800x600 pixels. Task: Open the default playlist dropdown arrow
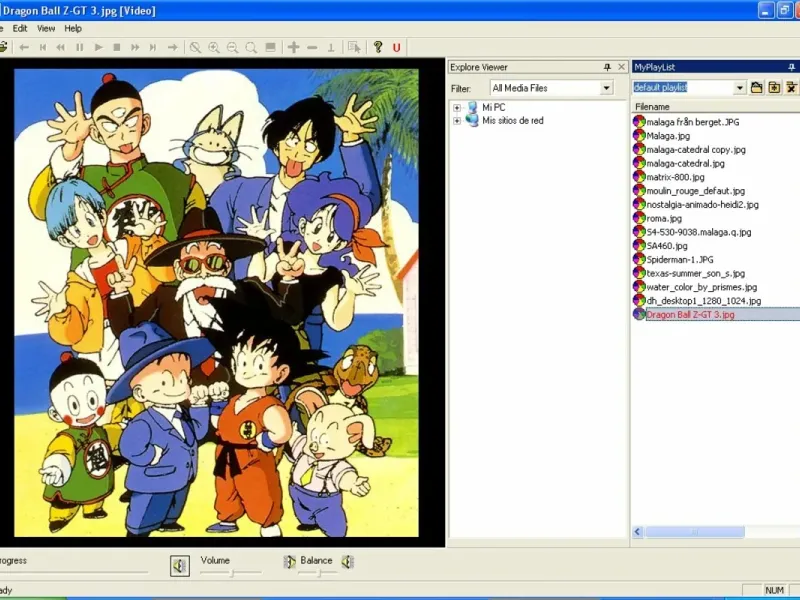click(740, 88)
